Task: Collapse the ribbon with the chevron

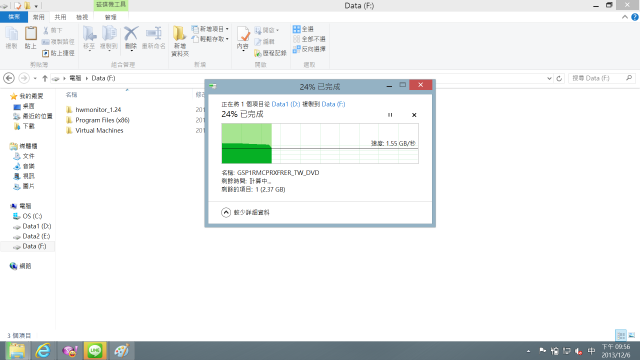Action: (624, 17)
